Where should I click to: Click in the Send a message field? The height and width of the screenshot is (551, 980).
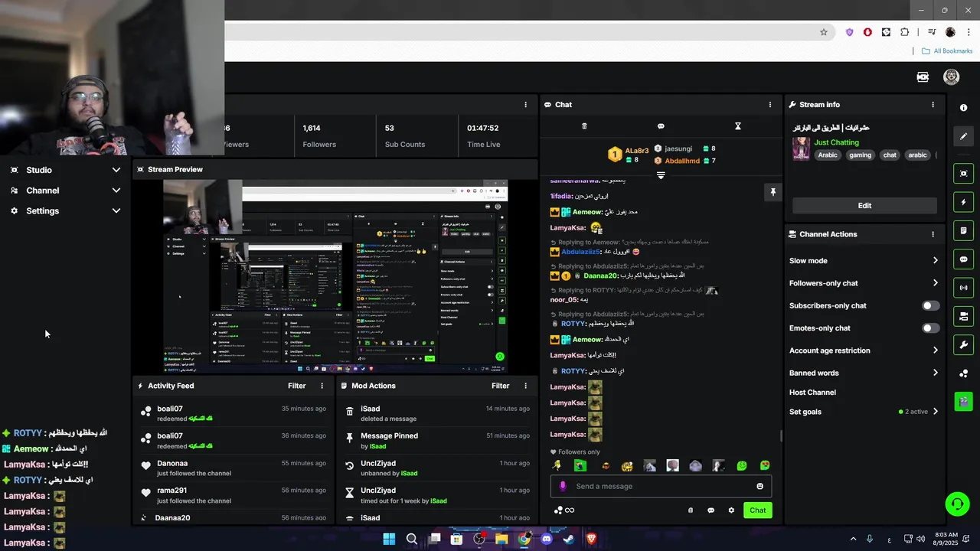pos(661,486)
